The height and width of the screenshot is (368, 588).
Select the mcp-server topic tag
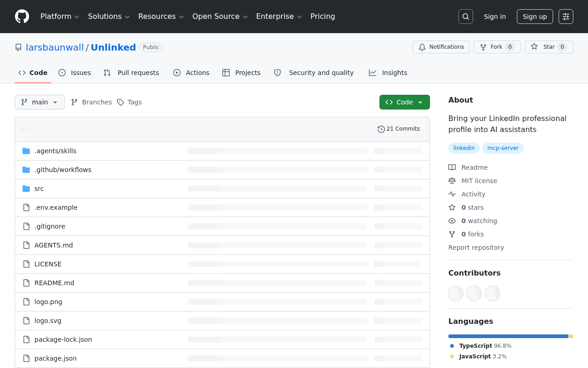point(503,148)
